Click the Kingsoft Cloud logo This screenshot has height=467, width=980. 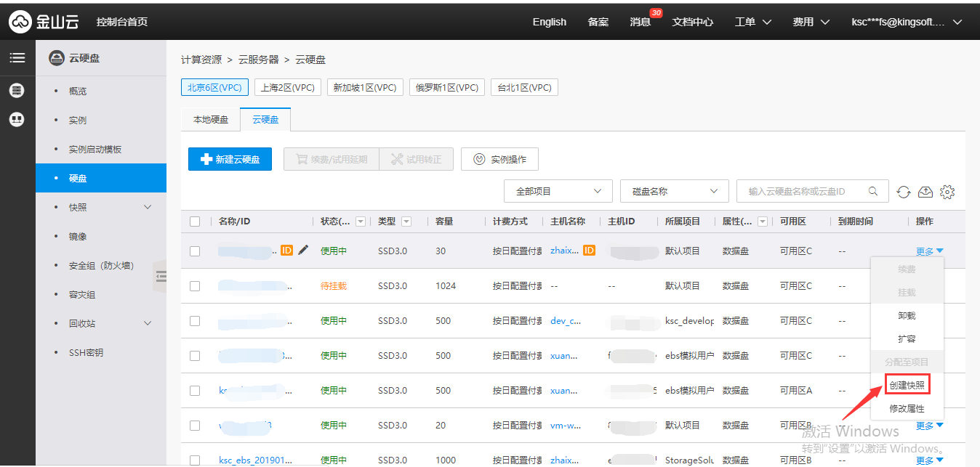pyautogui.click(x=44, y=22)
